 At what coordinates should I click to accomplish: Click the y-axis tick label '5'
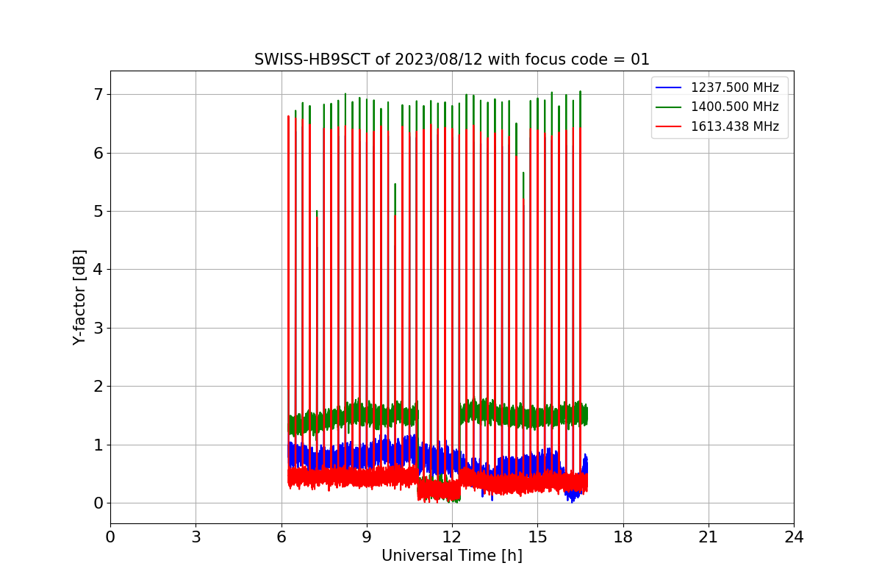click(x=98, y=212)
